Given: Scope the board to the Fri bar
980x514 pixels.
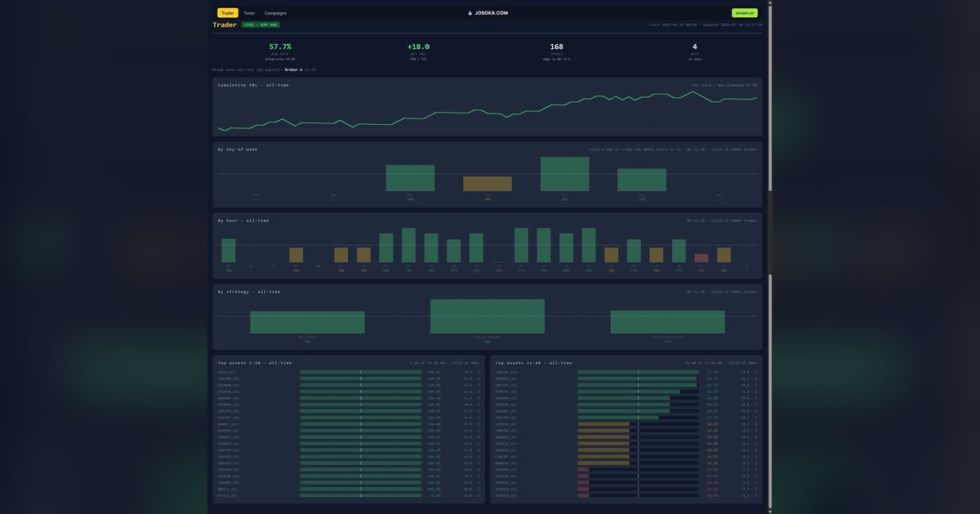Looking at the screenshot, I should [x=564, y=174].
